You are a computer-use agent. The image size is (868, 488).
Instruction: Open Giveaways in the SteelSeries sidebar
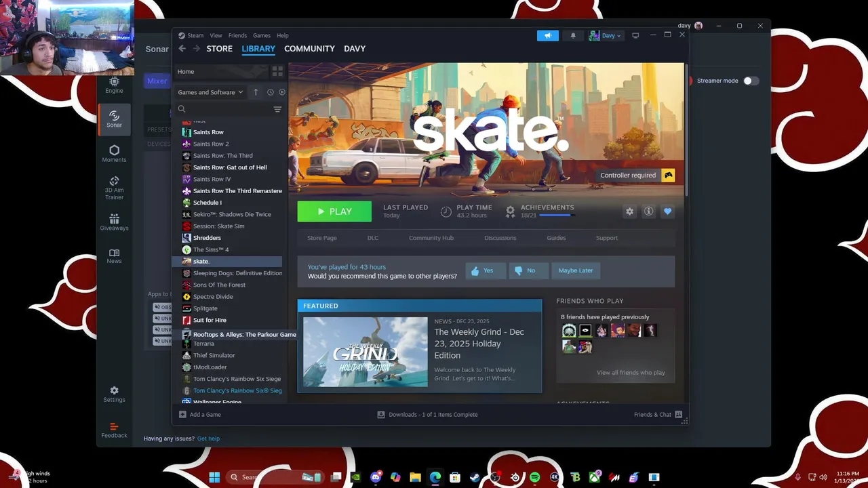(114, 222)
